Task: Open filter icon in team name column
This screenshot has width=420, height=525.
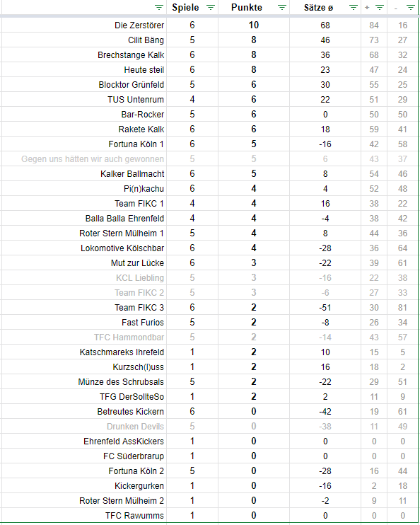Action: (159, 7)
